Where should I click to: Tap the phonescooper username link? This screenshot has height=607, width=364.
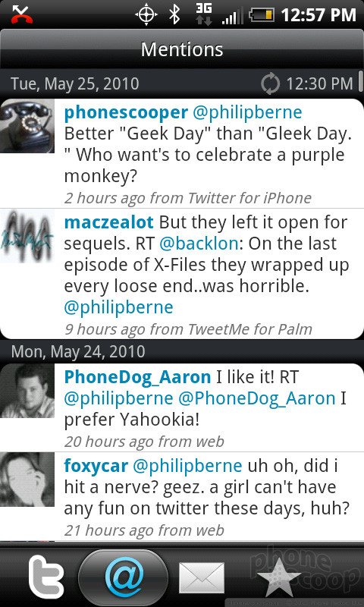126,112
